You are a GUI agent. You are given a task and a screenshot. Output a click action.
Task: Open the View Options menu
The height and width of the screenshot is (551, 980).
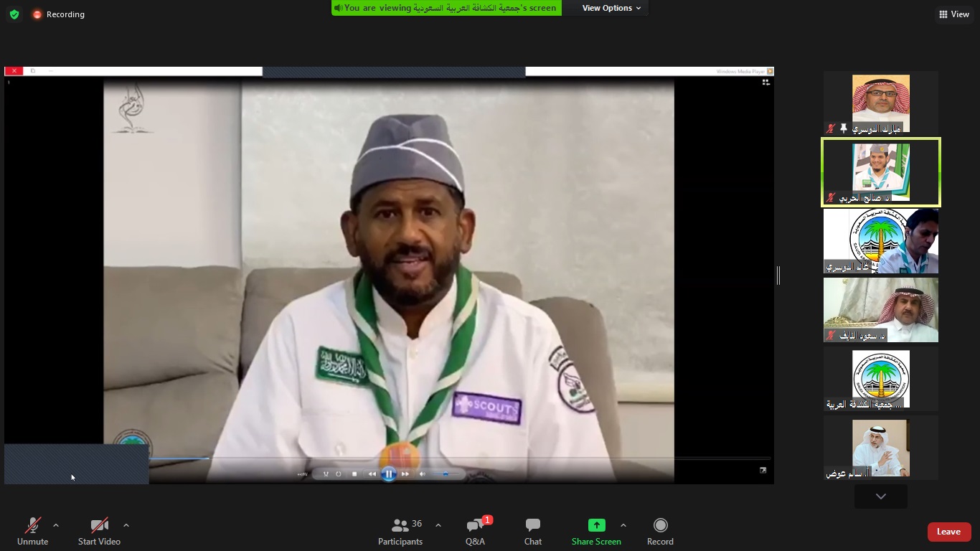[x=611, y=8]
